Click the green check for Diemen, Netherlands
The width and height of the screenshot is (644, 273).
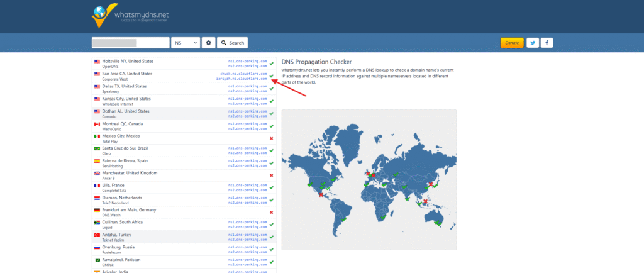[271, 200]
